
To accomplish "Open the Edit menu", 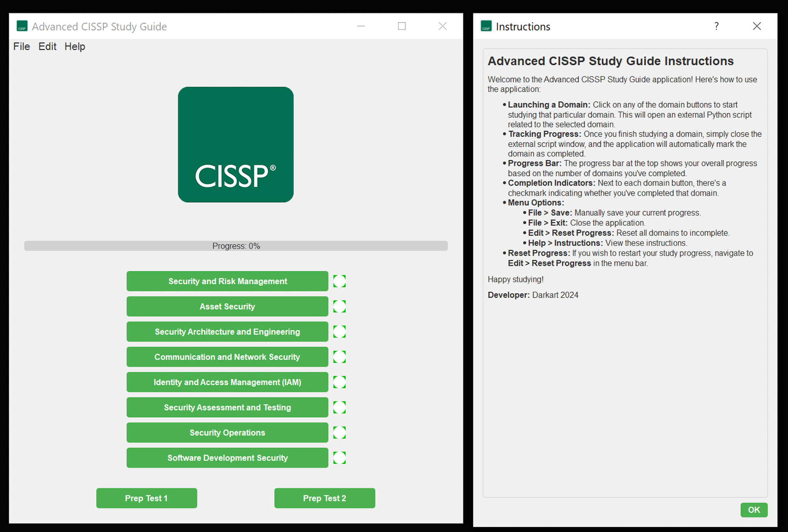I will point(47,47).
